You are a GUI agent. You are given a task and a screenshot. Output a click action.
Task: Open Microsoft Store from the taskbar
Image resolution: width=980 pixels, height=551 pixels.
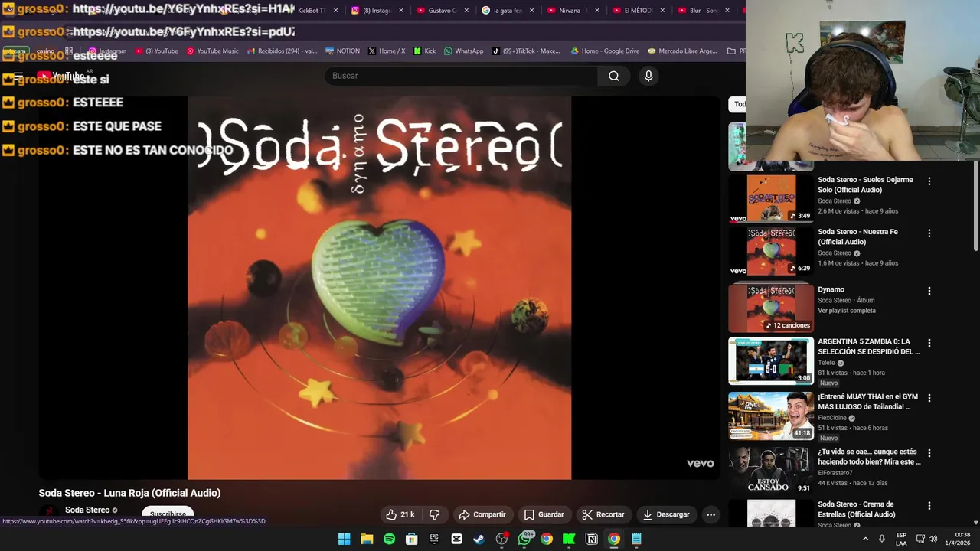click(x=412, y=539)
